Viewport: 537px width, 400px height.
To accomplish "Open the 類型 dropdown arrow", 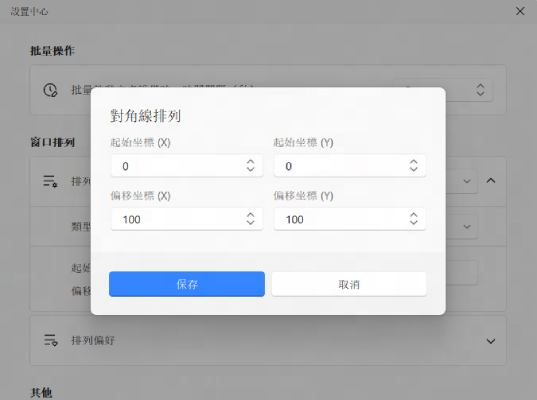I will (x=467, y=227).
